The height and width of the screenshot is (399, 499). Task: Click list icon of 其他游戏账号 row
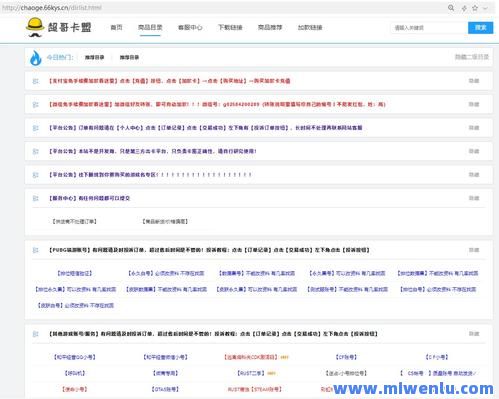point(36,334)
